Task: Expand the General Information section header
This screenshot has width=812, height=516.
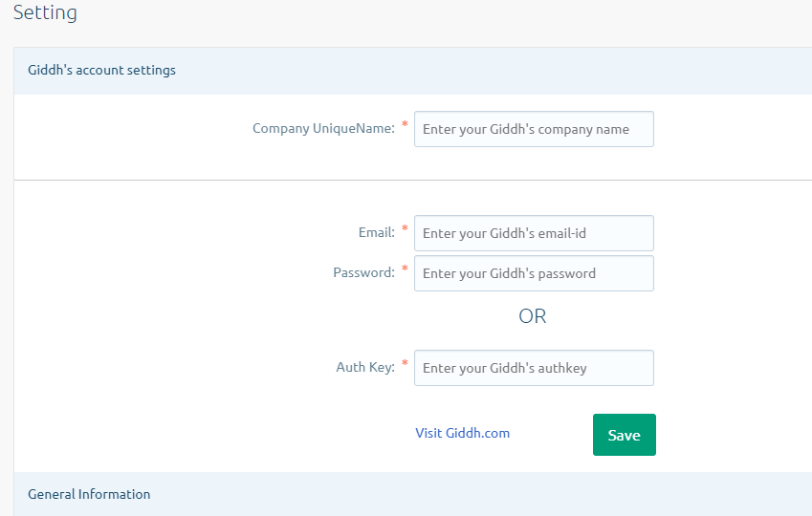Action: coord(89,494)
